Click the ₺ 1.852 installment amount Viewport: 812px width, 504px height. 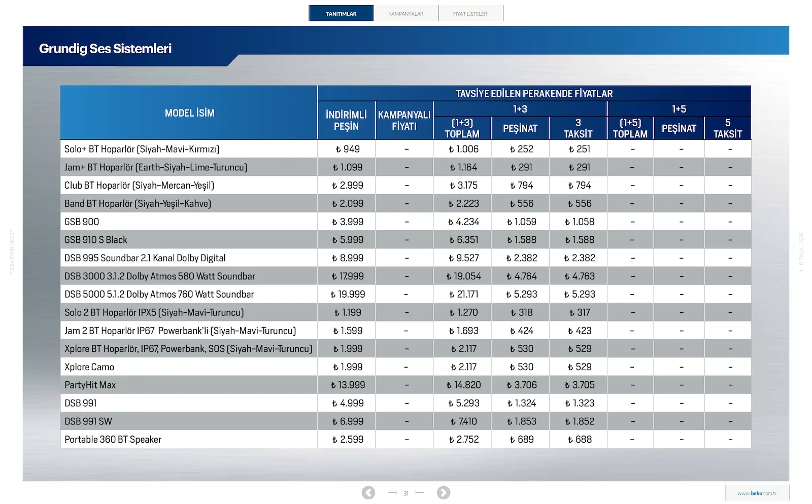coord(579,421)
